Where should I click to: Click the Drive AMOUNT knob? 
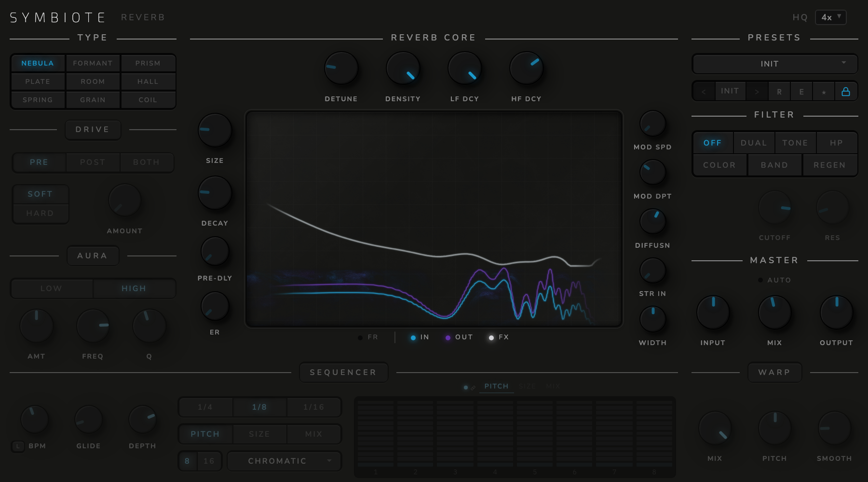click(124, 200)
